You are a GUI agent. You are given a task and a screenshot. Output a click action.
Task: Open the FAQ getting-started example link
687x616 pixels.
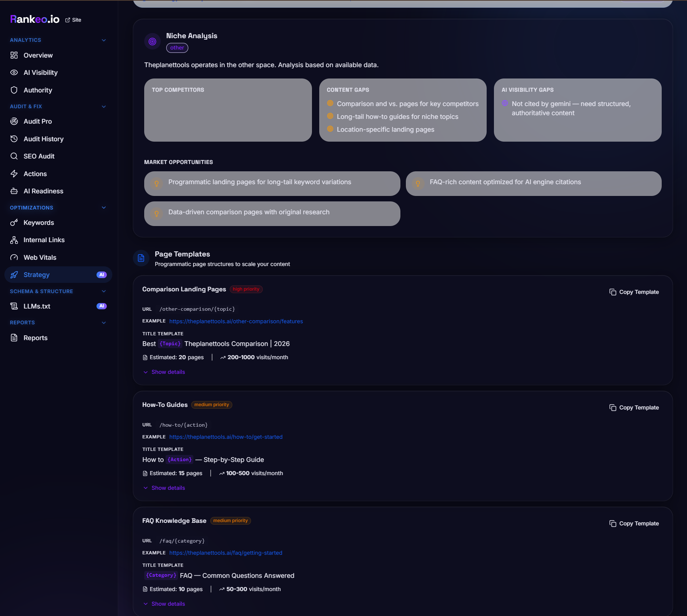click(225, 553)
